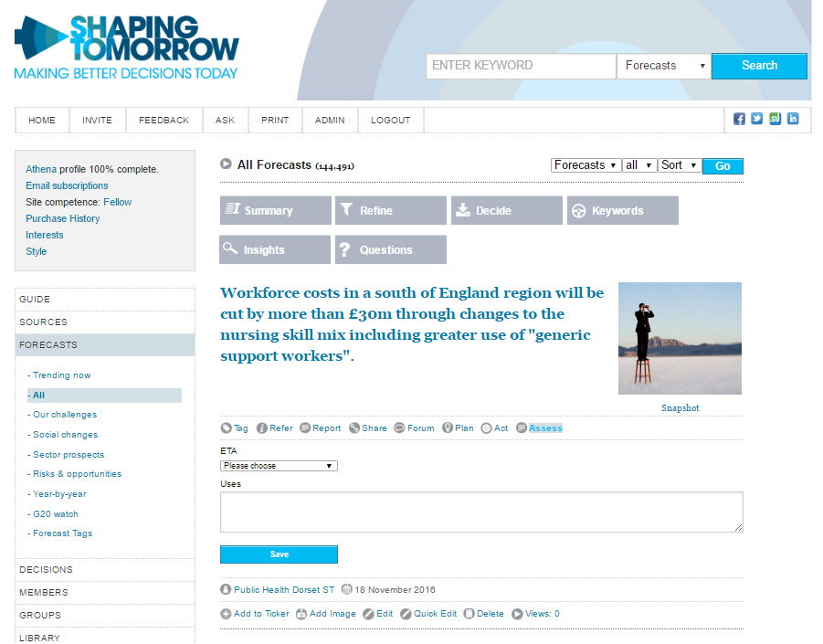Click the Search button
Viewport: 823px width, 644px height.
(759, 66)
